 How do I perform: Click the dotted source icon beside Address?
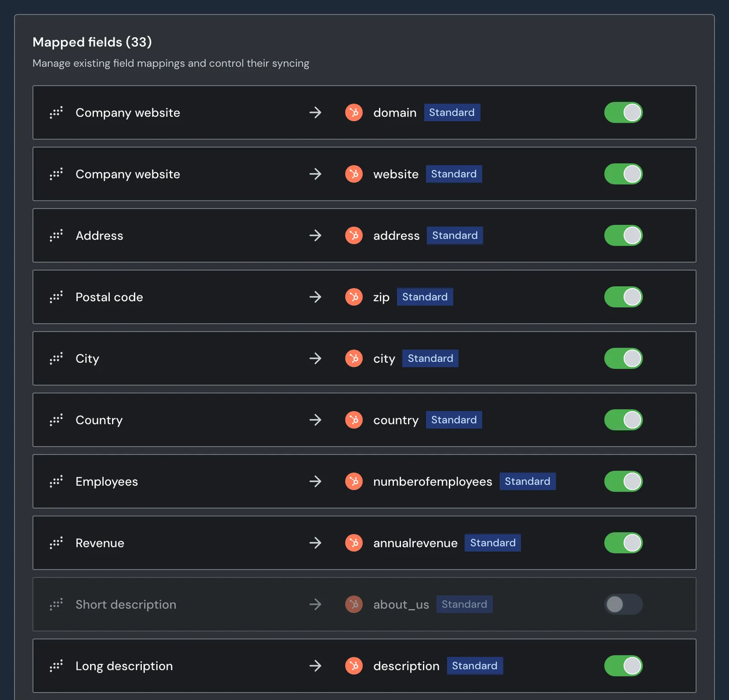pyautogui.click(x=56, y=236)
